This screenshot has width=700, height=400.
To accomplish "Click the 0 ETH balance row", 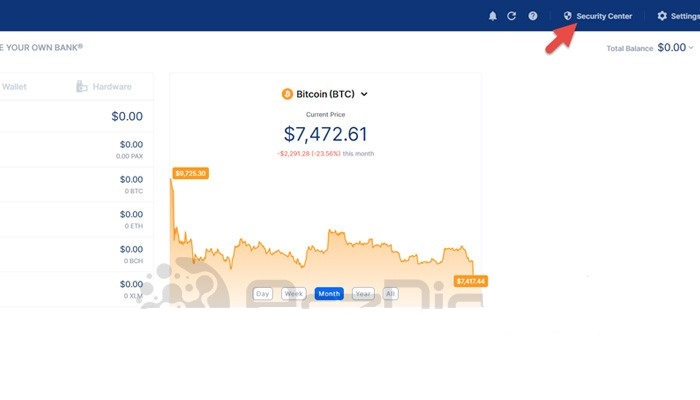I will point(76,219).
